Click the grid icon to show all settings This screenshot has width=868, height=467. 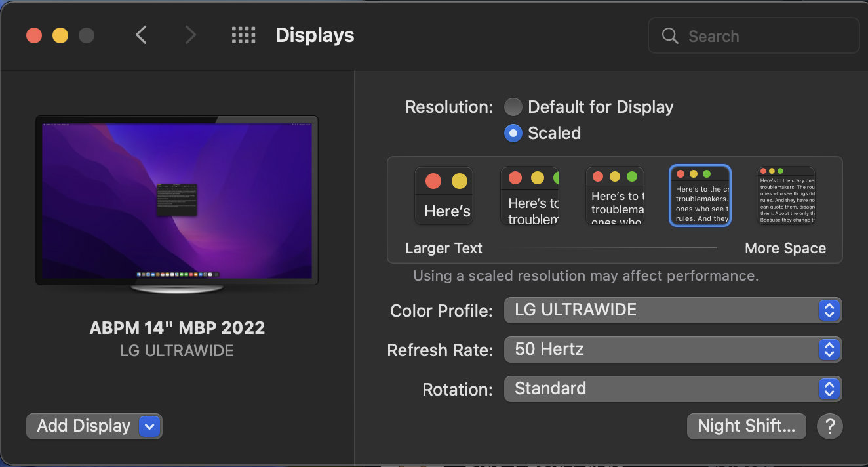tap(243, 35)
